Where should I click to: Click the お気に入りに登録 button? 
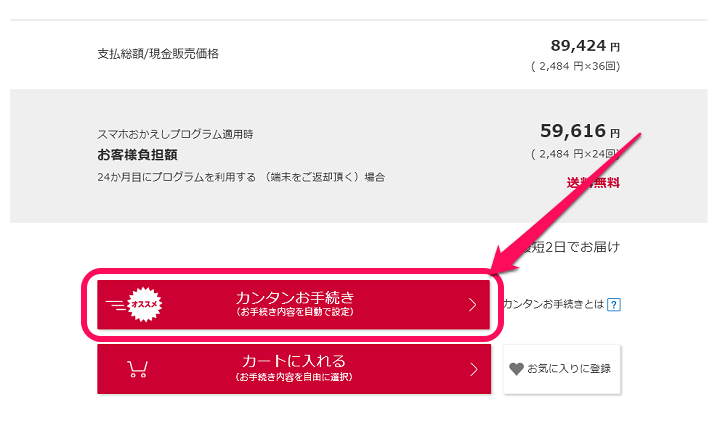click(x=562, y=369)
